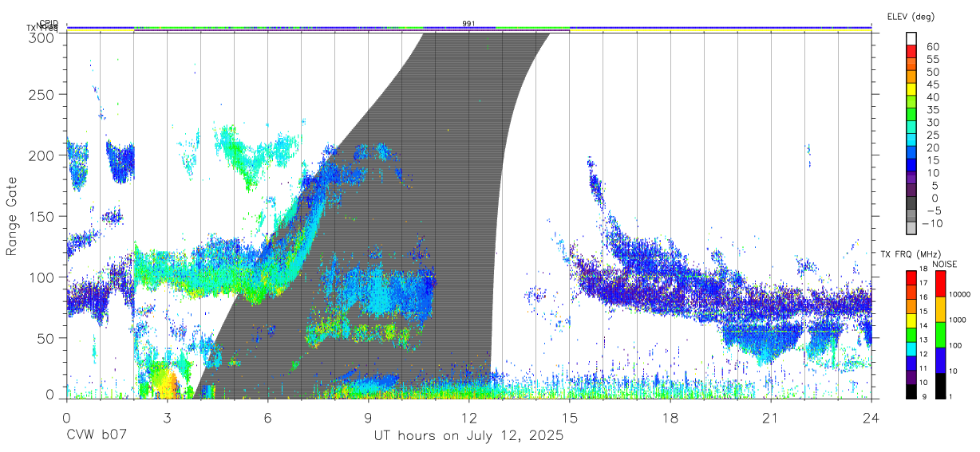Click the 'CPID' label above the plot
The height and width of the screenshot is (452, 980).
click(49, 23)
